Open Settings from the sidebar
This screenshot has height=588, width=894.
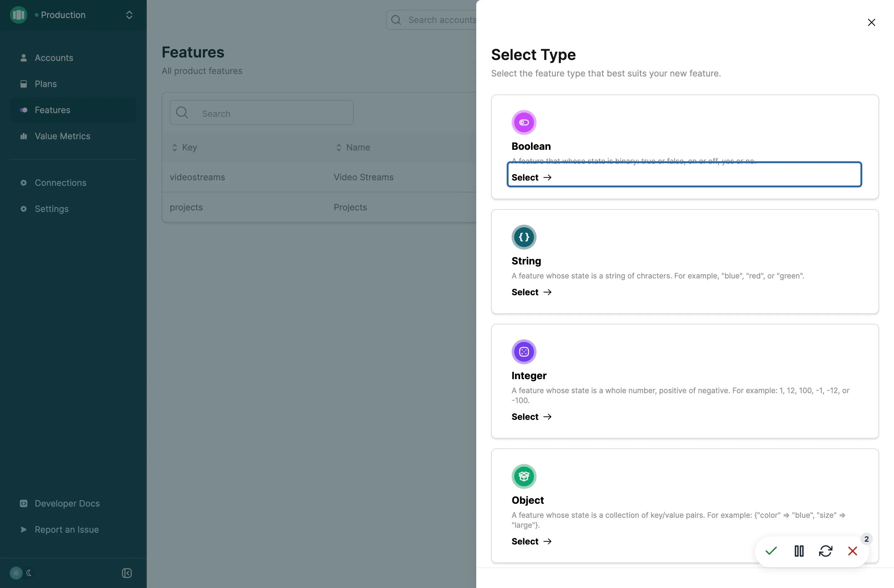(73, 209)
